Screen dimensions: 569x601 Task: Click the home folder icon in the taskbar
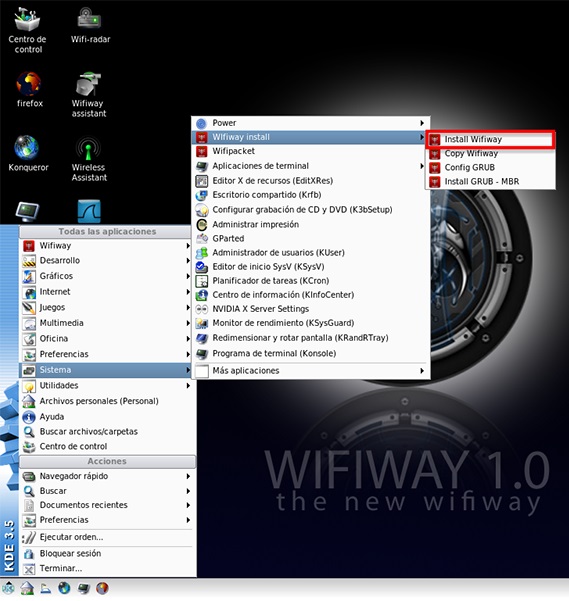point(27,588)
